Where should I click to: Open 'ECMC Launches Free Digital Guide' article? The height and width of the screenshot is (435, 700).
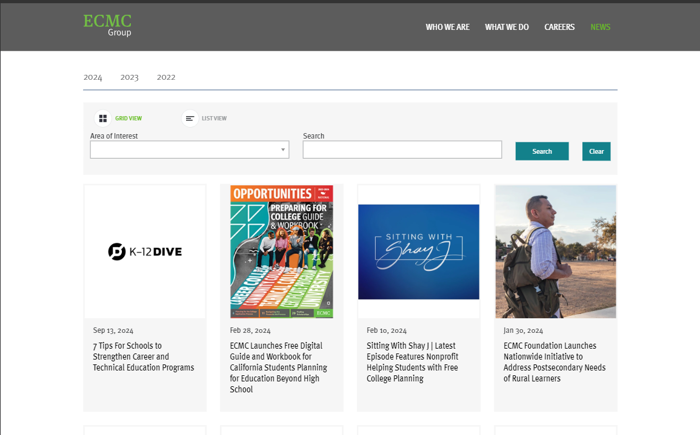tap(279, 367)
